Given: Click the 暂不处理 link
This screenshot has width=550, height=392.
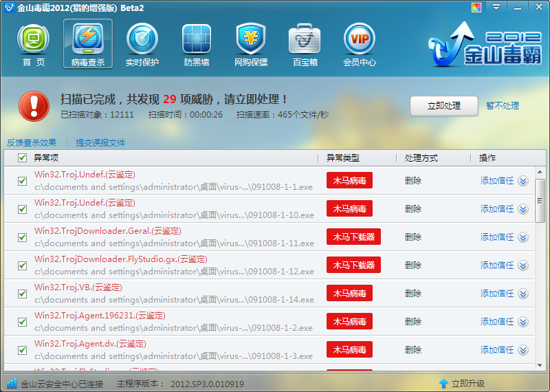Looking at the screenshot, I should click(x=503, y=106).
